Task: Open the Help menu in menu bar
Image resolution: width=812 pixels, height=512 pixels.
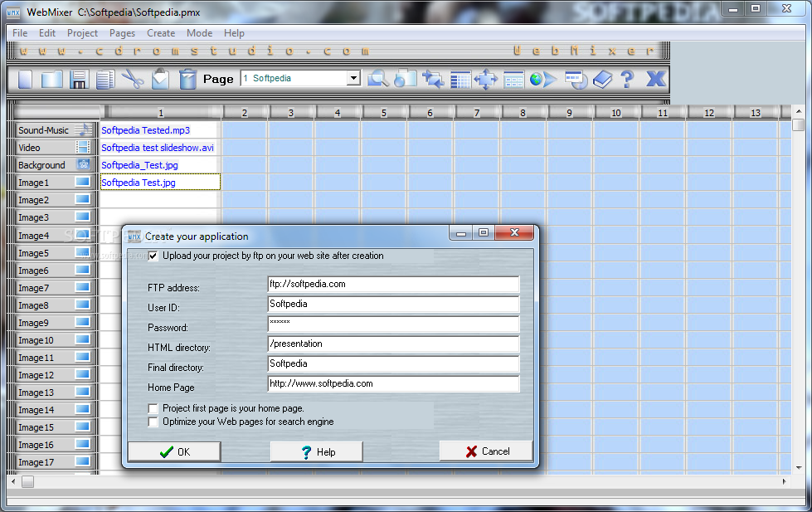Action: coord(234,33)
